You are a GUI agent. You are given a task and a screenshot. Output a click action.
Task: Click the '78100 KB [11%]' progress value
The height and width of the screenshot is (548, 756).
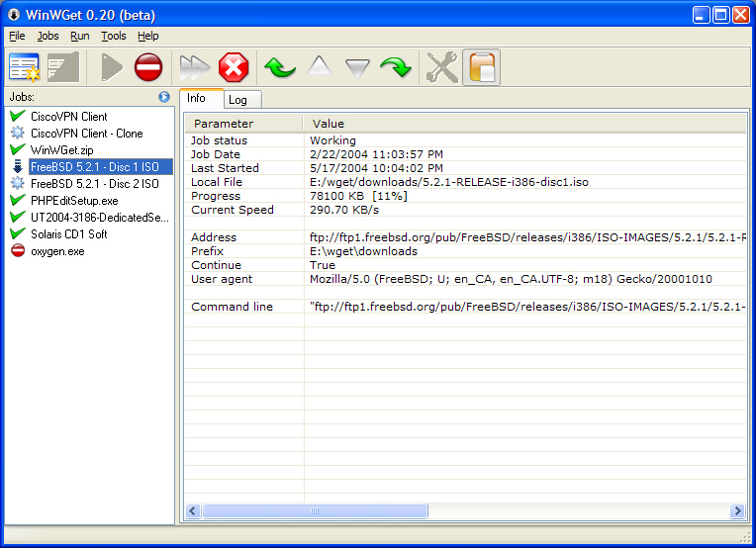point(358,196)
